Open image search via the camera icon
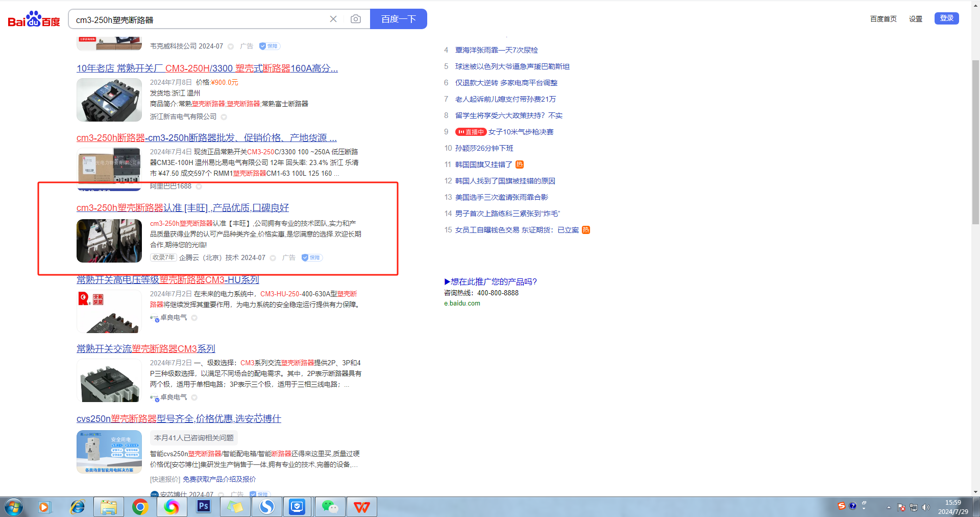The width and height of the screenshot is (980, 517). point(356,19)
